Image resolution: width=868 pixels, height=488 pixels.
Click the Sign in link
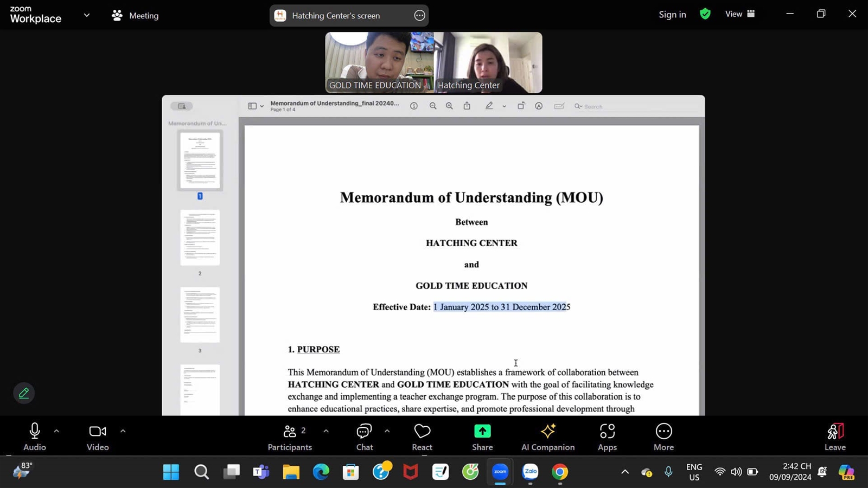[x=672, y=15]
